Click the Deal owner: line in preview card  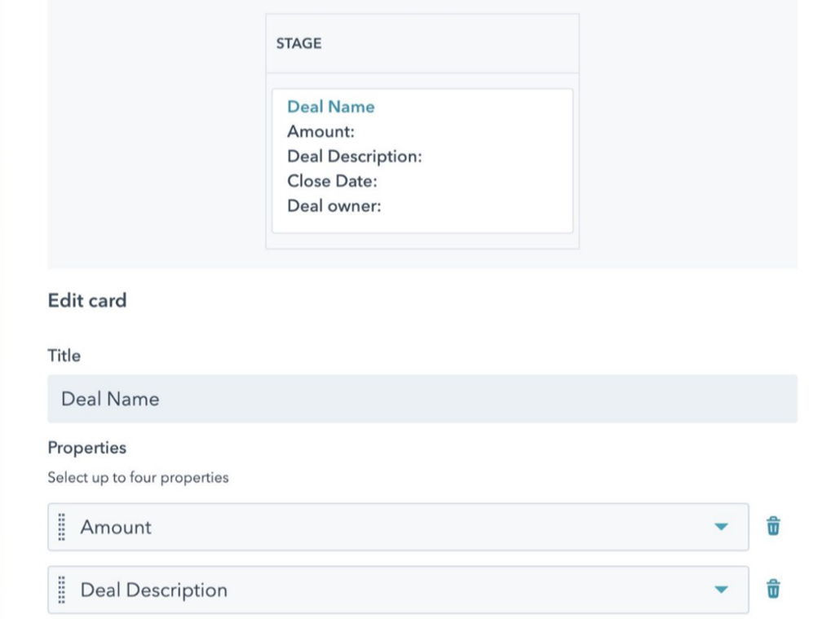[x=334, y=206]
